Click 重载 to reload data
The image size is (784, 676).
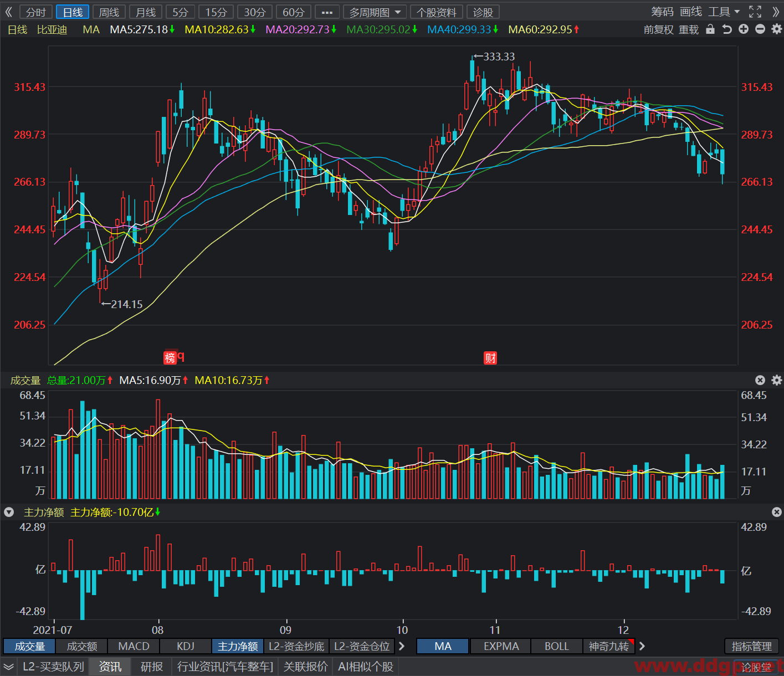(x=689, y=29)
